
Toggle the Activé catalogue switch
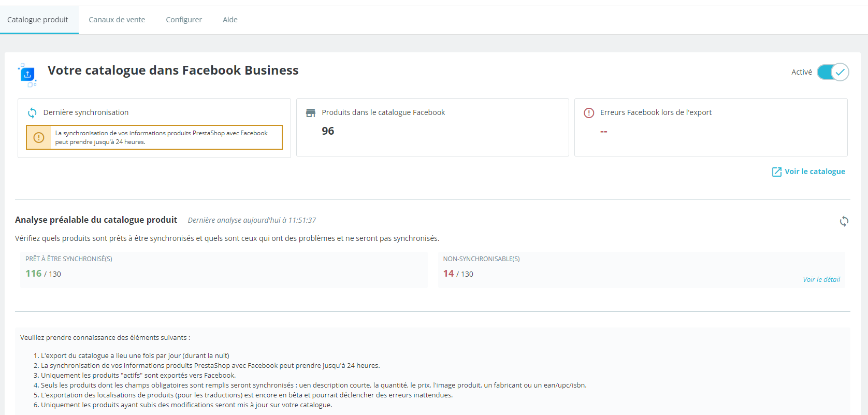tap(833, 72)
